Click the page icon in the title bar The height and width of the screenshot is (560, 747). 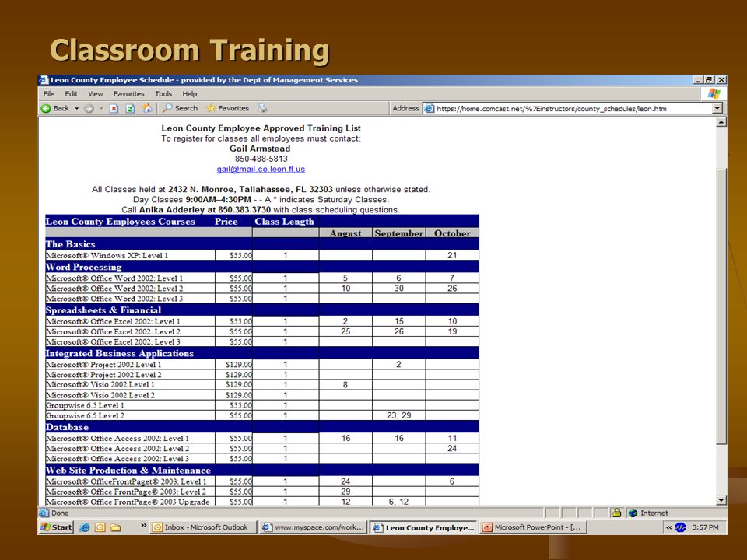(x=44, y=80)
